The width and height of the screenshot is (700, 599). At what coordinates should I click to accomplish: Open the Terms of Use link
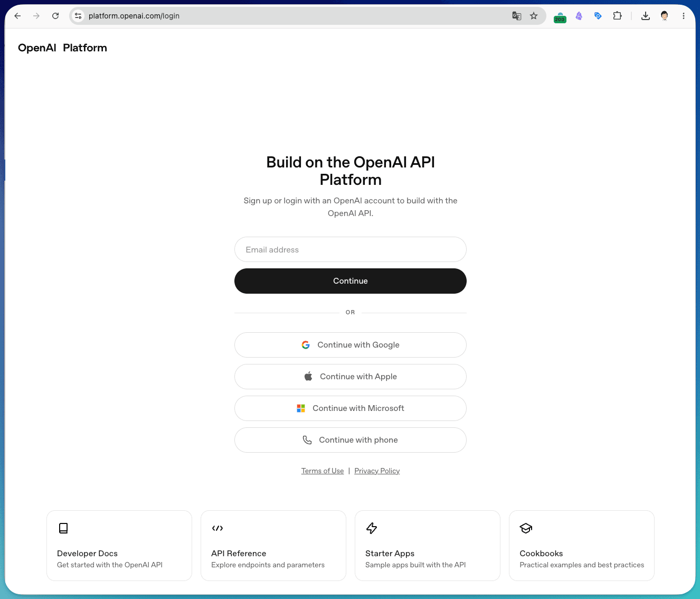coord(323,471)
